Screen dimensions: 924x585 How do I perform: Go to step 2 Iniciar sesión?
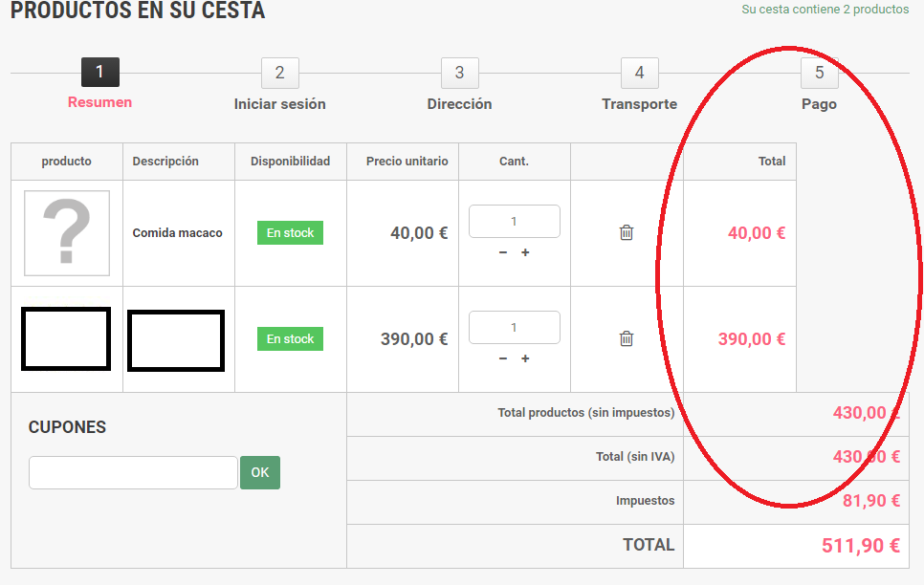[279, 73]
